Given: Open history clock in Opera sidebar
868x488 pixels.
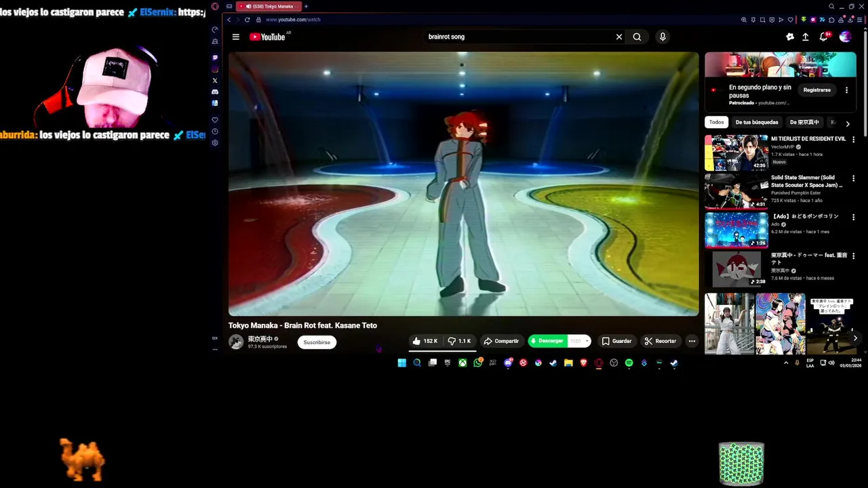Looking at the screenshot, I should [x=215, y=131].
